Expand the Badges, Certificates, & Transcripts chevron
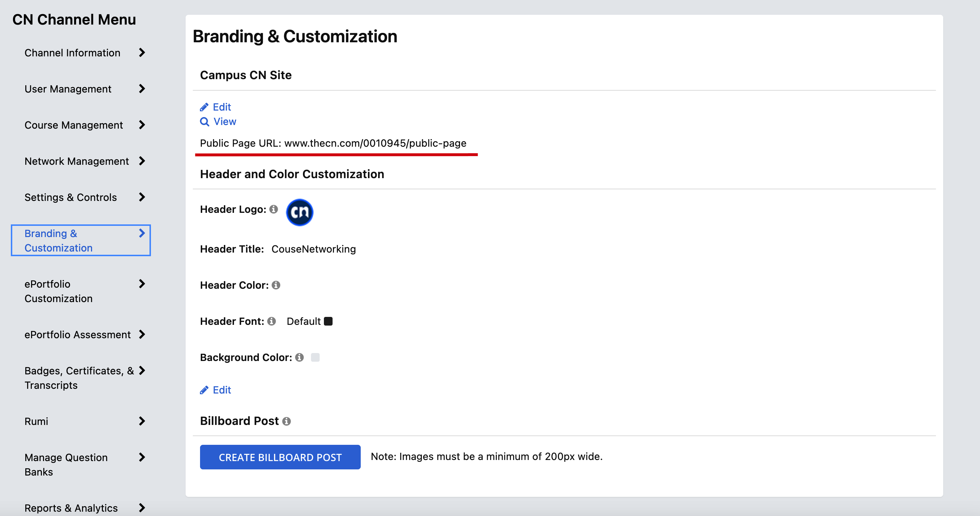980x516 pixels. pyautogui.click(x=142, y=371)
